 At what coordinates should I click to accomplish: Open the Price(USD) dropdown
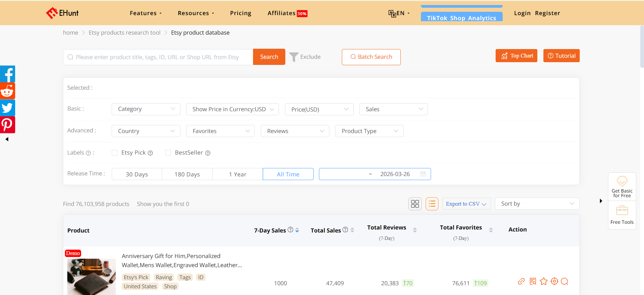click(x=319, y=109)
